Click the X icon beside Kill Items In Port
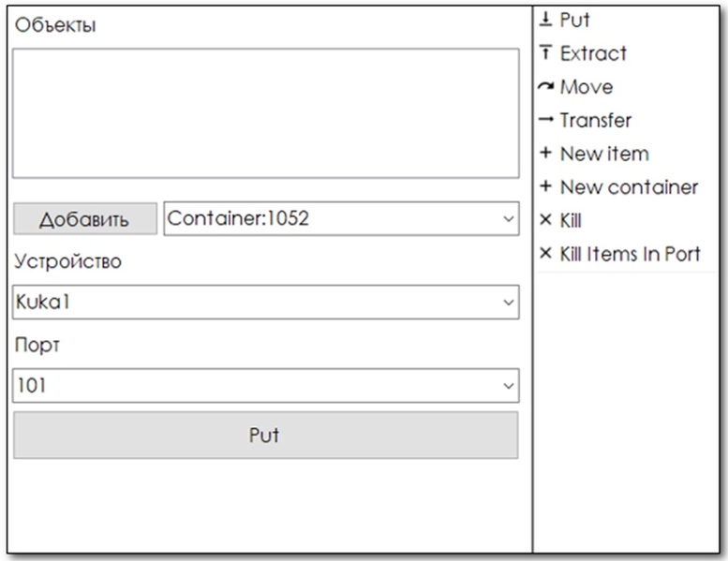728x561 pixels. coord(546,254)
